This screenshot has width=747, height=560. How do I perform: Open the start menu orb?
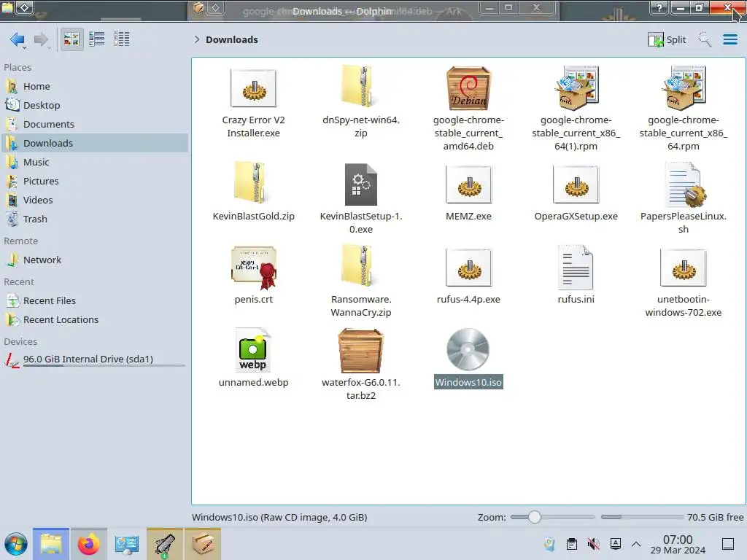(x=16, y=544)
